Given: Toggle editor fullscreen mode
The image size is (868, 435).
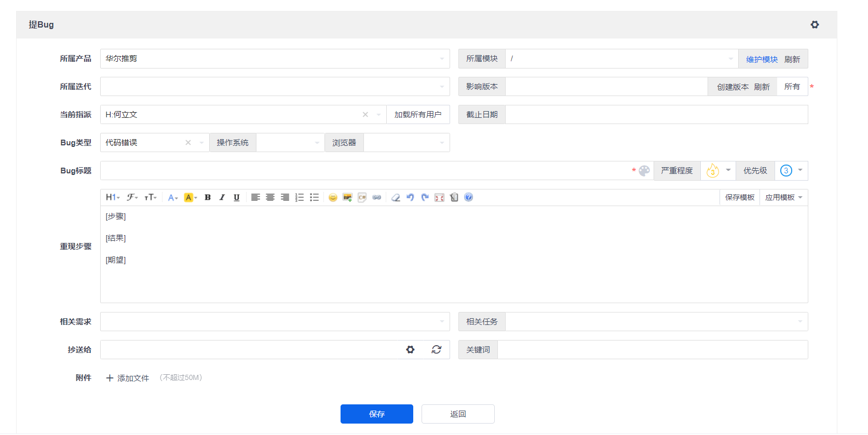Looking at the screenshot, I should [x=439, y=197].
